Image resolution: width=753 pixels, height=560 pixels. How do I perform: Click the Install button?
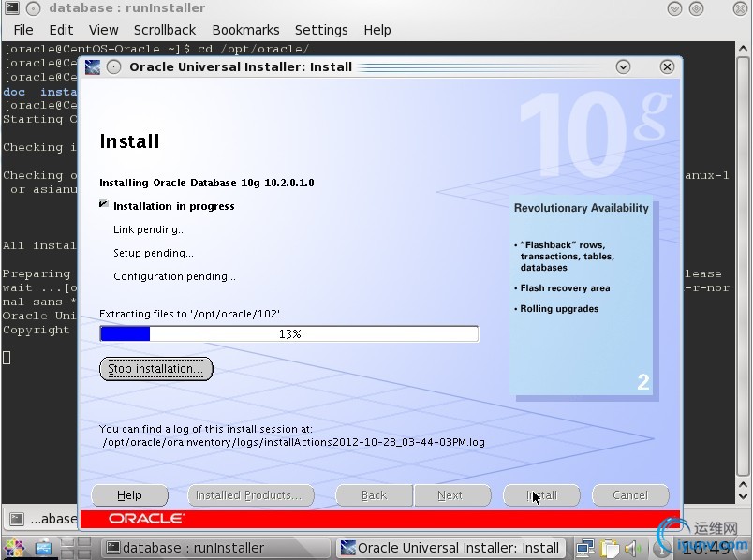541,495
